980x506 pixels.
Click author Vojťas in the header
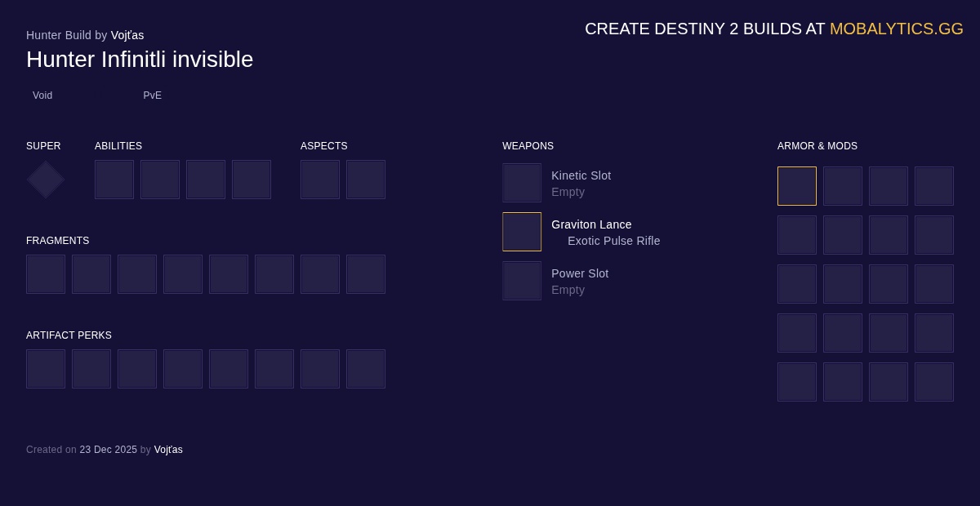click(127, 35)
